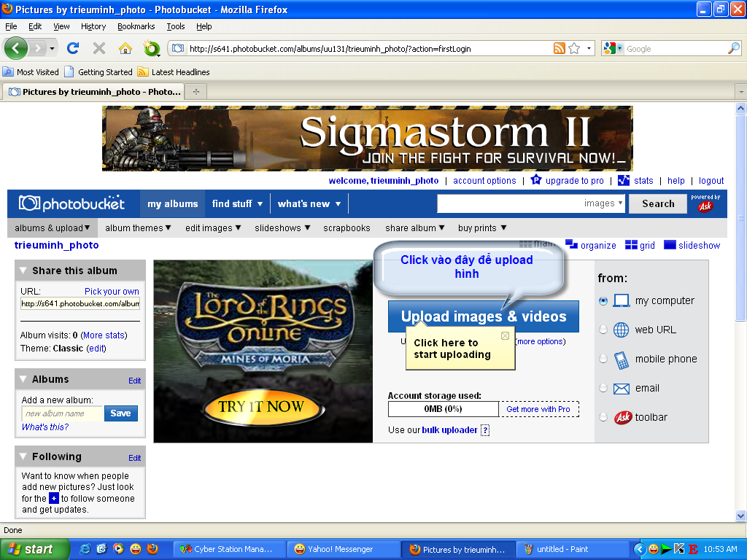Click the photobucket Search button
The height and width of the screenshot is (560, 747).
click(x=658, y=204)
